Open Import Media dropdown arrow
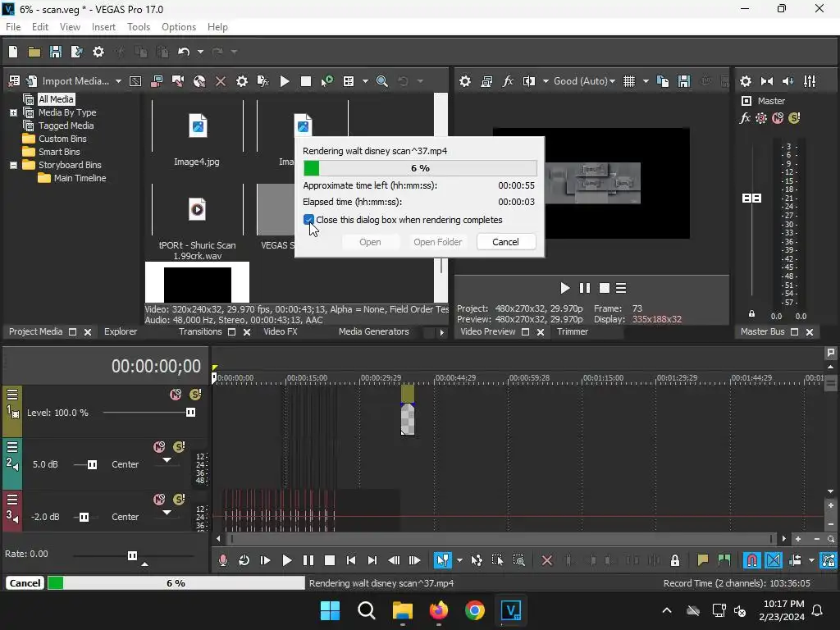 [x=118, y=81]
